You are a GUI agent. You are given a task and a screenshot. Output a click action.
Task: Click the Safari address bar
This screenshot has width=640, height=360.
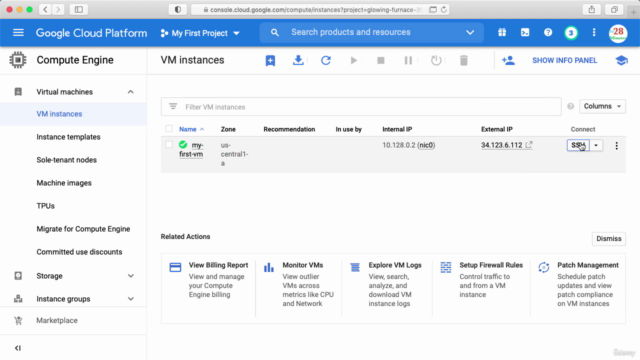[320, 9]
